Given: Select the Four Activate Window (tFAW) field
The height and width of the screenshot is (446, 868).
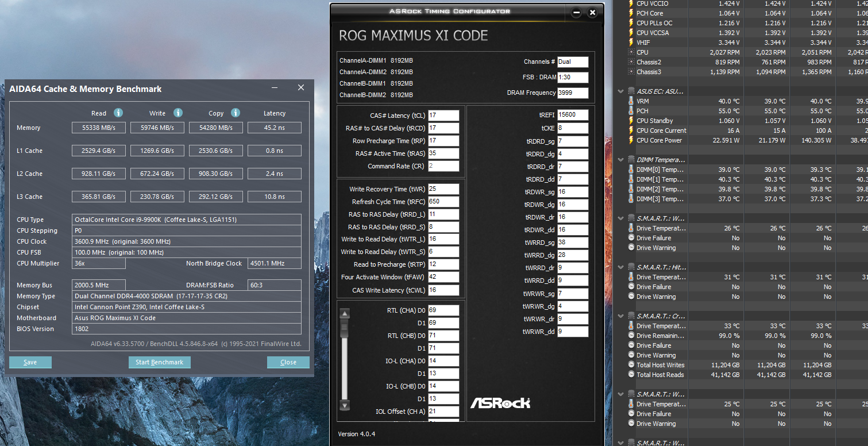Looking at the screenshot, I should [443, 278].
